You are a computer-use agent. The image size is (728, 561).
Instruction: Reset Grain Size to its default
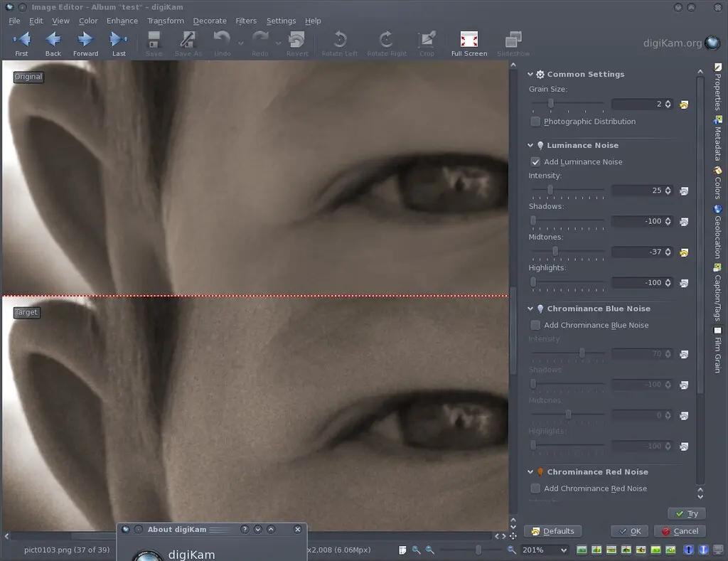click(684, 105)
